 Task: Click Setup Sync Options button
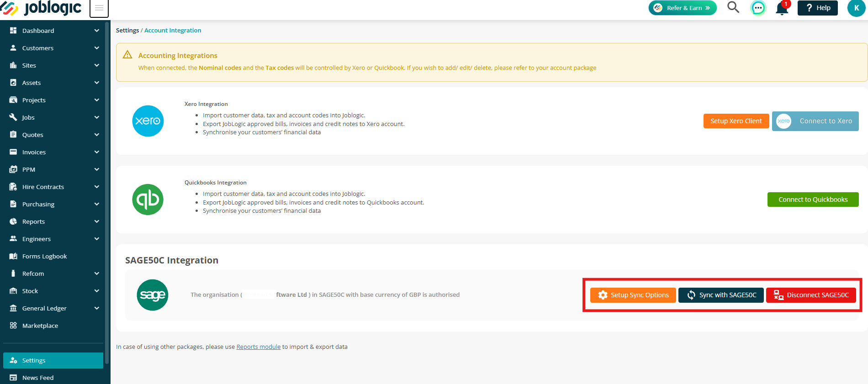point(633,295)
